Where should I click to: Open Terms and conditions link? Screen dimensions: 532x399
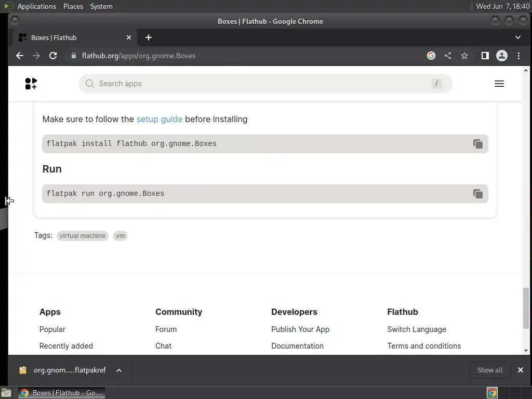[424, 345]
